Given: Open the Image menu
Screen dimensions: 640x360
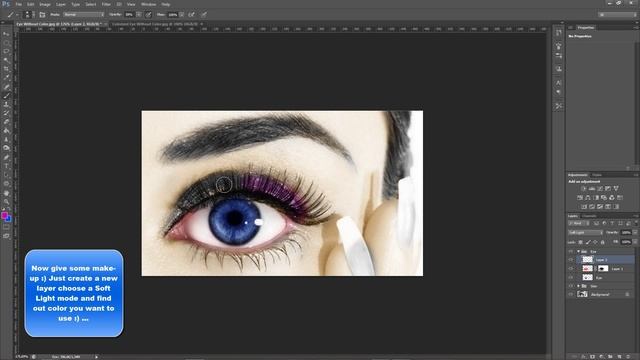Looking at the screenshot, I should tap(45, 4).
